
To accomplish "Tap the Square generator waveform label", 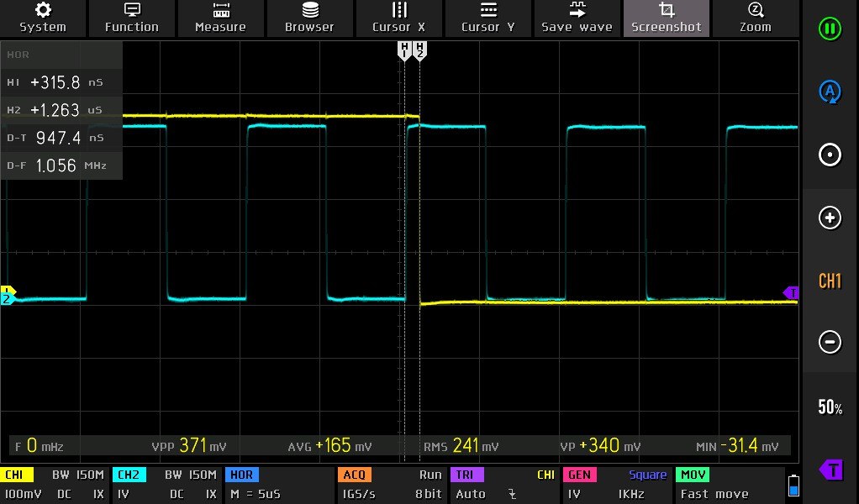I will (647, 475).
